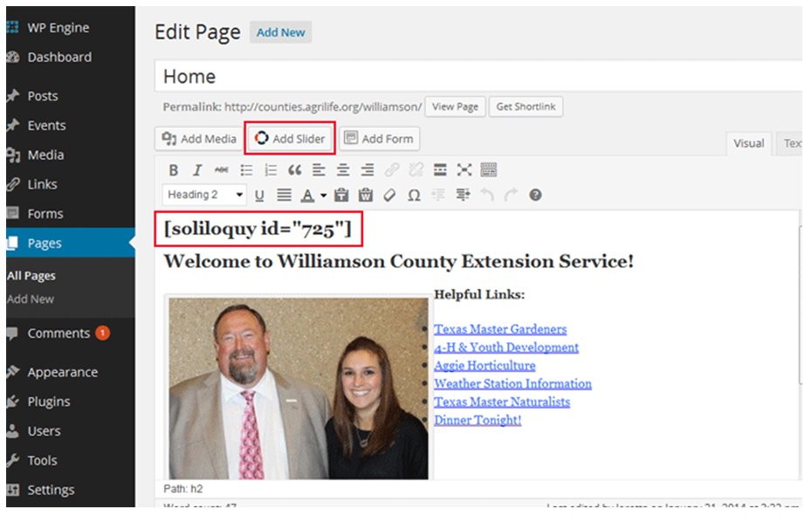
Task: Apply Strikethrough formatting
Action: pyautogui.click(x=222, y=170)
